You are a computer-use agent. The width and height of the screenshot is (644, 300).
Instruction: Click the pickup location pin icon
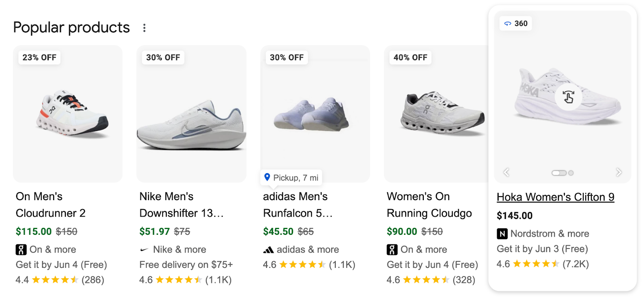(268, 177)
